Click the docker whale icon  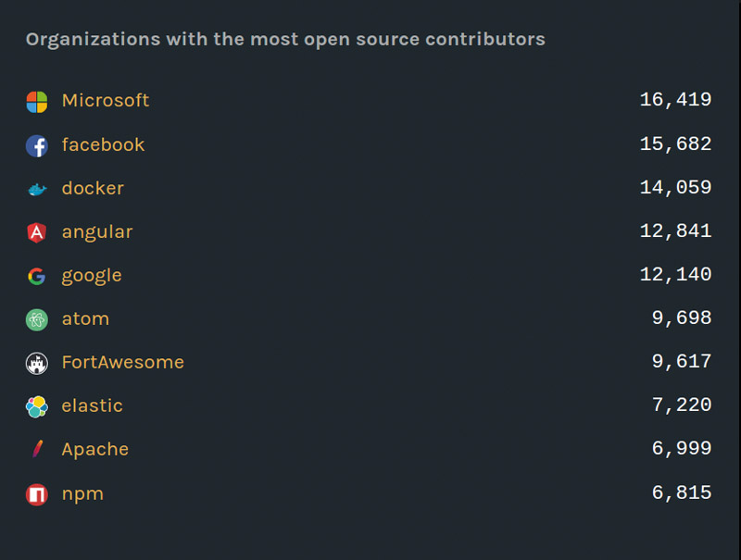(37, 190)
